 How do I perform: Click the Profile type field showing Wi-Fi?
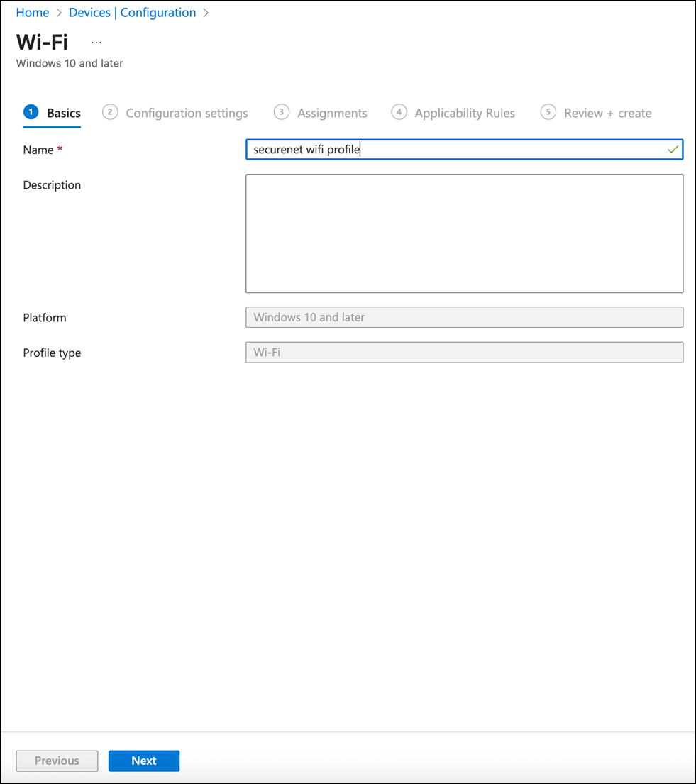coord(464,353)
